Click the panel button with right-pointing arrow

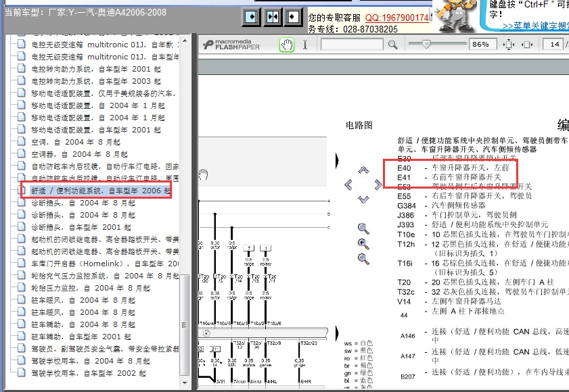(251, 17)
